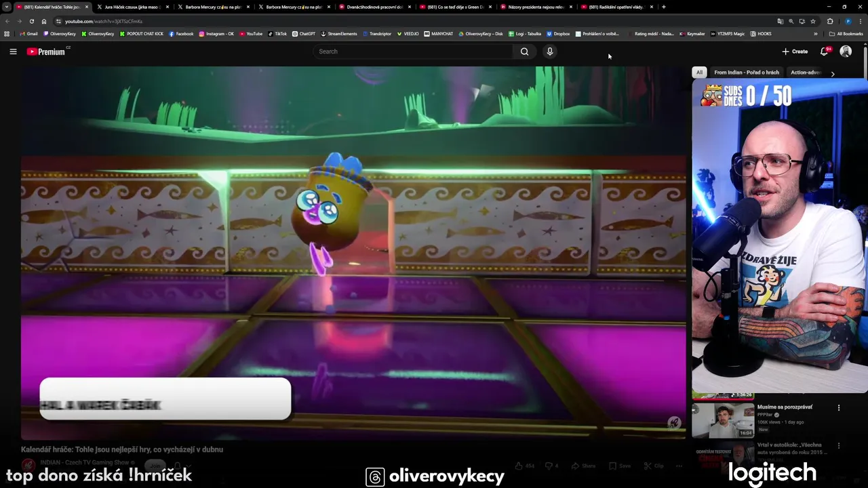Viewport: 868px width, 488px height.
Task: Reload the current page
Action: pyautogui.click(x=32, y=21)
